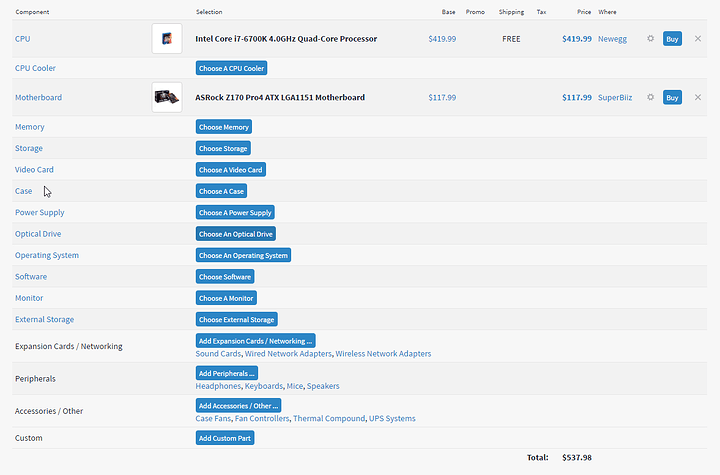Click Choose Storage button
Screen dimensions: 720x475
(x=223, y=148)
